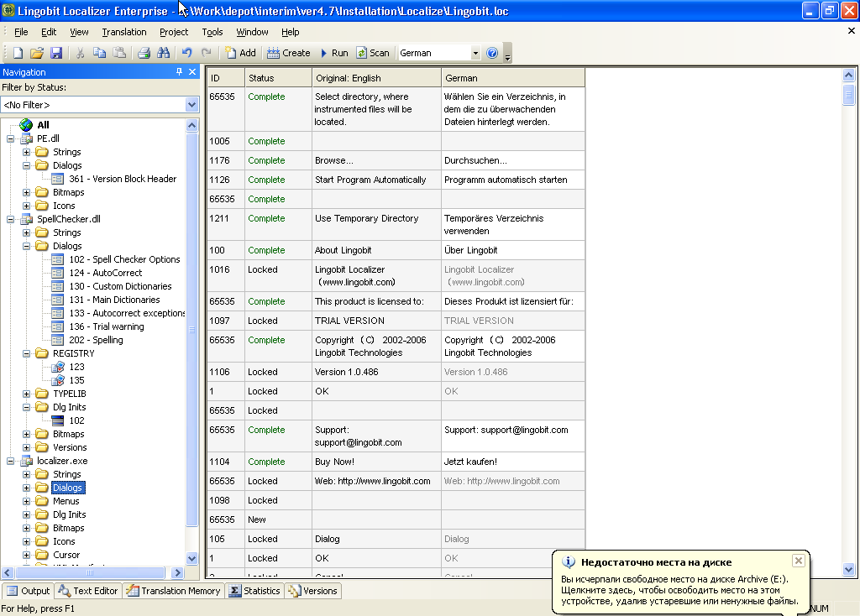The height and width of the screenshot is (616, 860).
Task: Switch to the Text Editor tab
Action: 88,591
